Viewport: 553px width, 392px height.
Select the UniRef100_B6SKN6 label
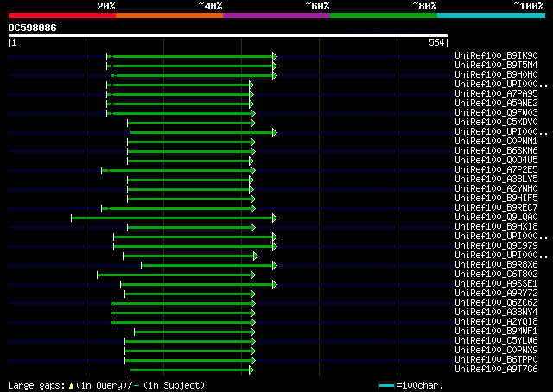click(x=496, y=151)
